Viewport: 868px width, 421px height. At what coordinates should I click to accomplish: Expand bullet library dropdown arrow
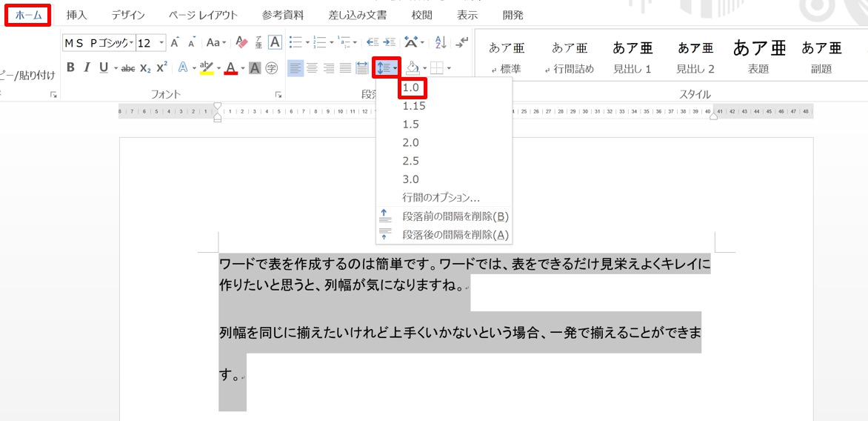[x=307, y=43]
